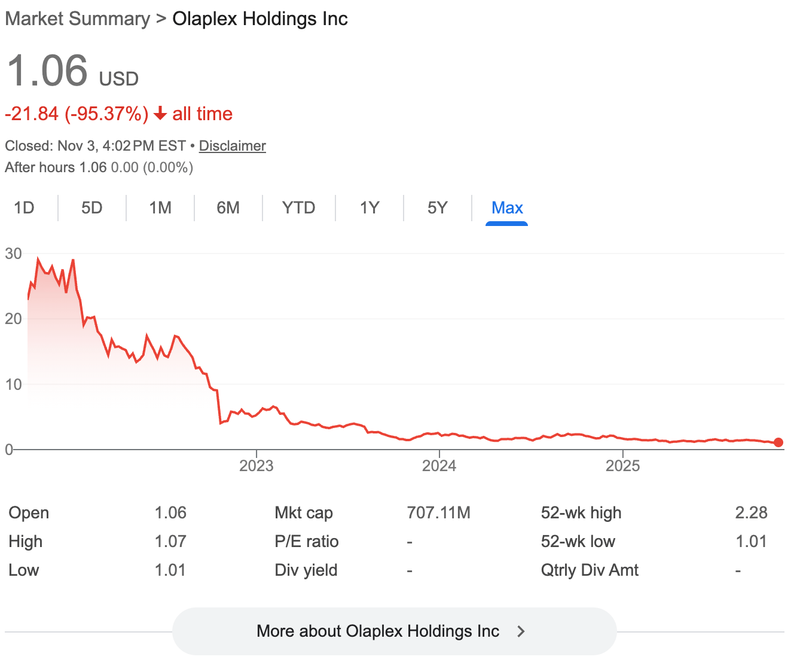Click the red down arrow icon
This screenshot has height=672, width=800.
[160, 114]
